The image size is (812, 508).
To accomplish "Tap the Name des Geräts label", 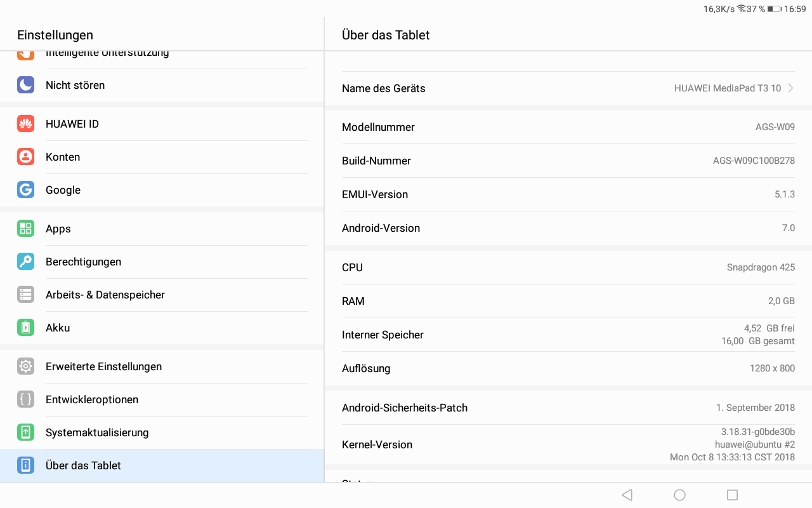I will tap(384, 88).
